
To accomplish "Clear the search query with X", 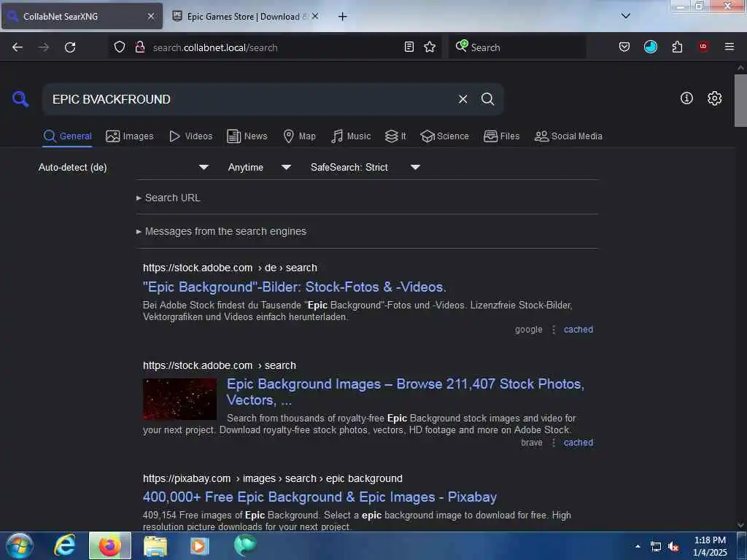I will pyautogui.click(x=462, y=99).
